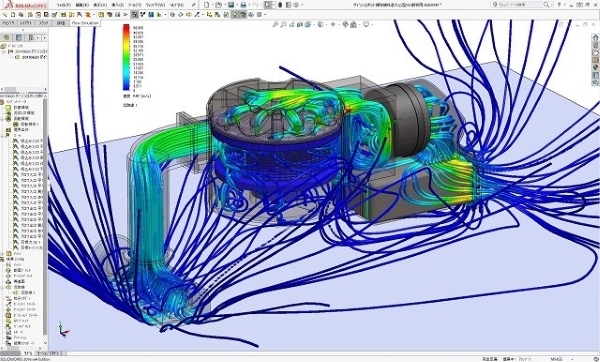The height and width of the screenshot is (362, 600).
Task: Click the Print icon in the top toolbar
Action: tap(243, 5)
